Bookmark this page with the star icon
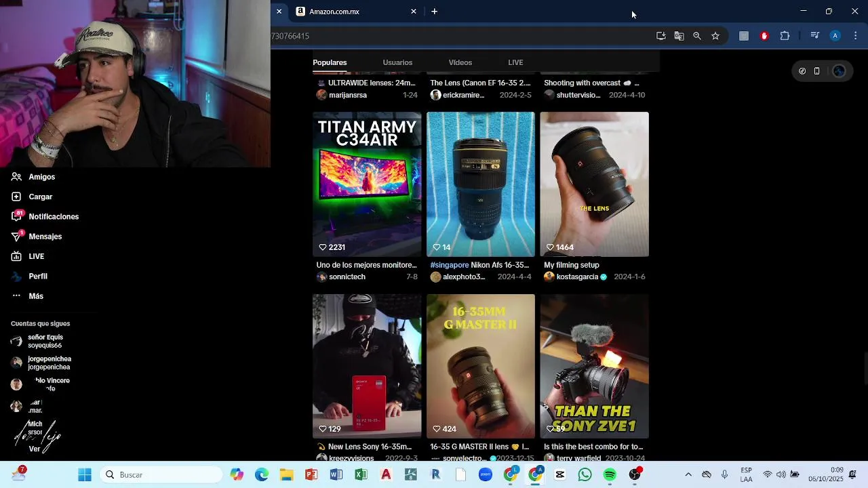 [x=715, y=36]
